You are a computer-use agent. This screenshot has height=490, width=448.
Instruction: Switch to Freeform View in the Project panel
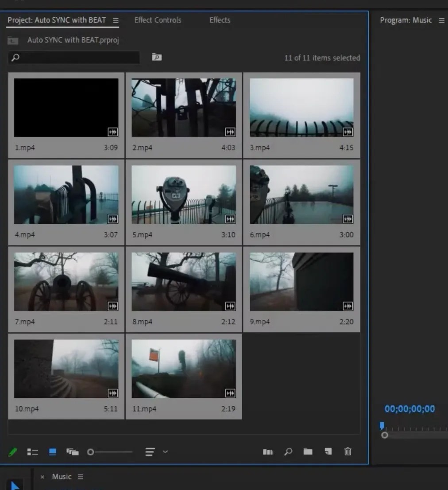pos(73,451)
